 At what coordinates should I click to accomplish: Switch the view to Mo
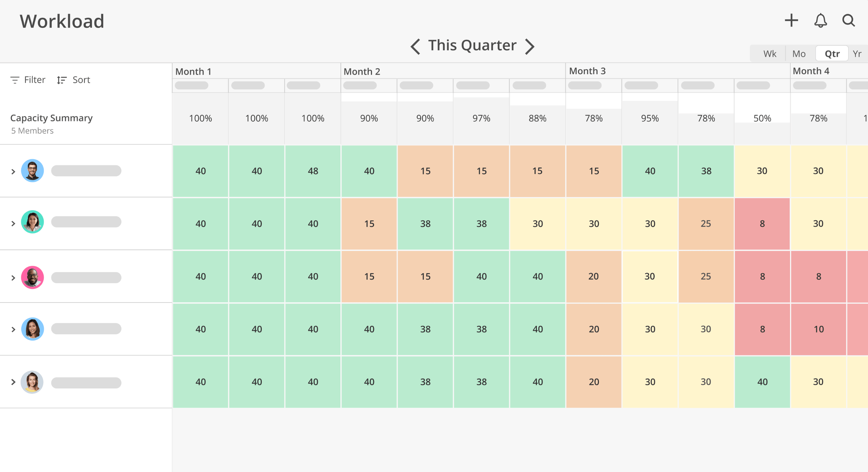(799, 53)
